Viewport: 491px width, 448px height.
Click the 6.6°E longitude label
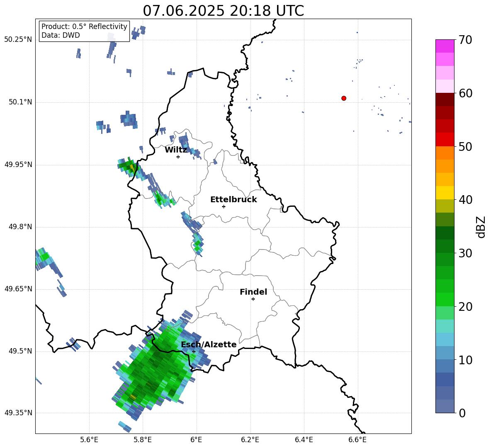[x=357, y=440]
